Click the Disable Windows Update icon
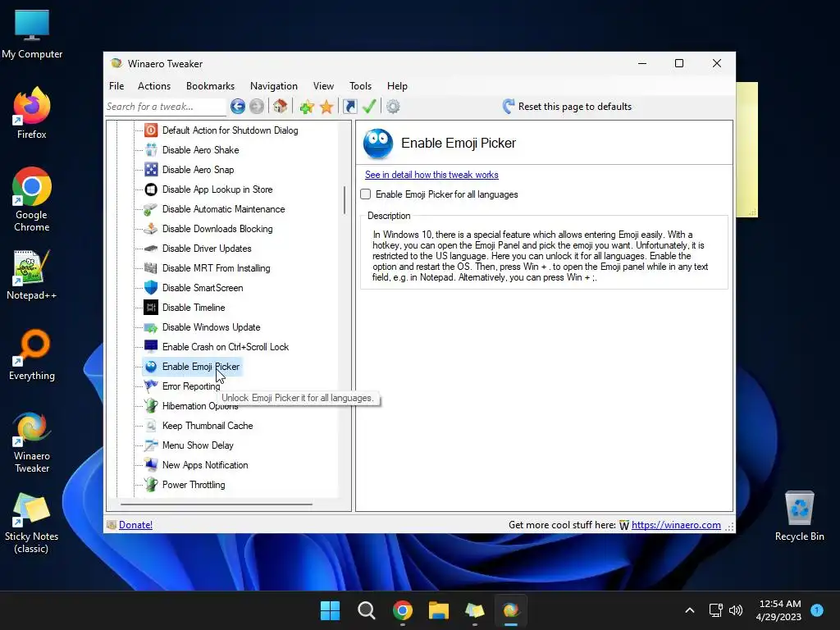 tap(151, 327)
